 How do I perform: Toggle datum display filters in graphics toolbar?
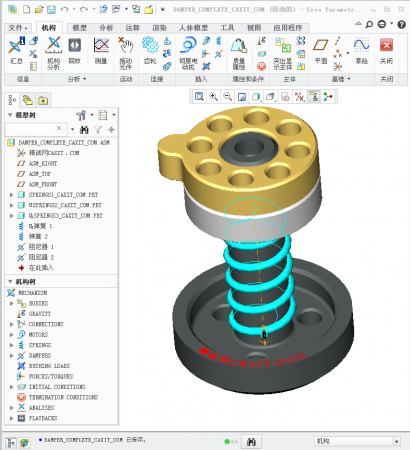300,97
